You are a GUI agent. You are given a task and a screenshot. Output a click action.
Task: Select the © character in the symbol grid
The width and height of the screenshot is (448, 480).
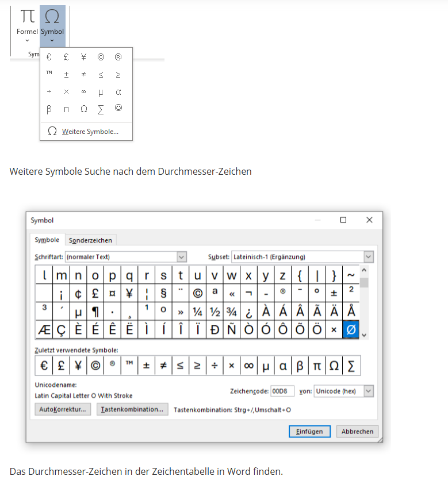[197, 293]
